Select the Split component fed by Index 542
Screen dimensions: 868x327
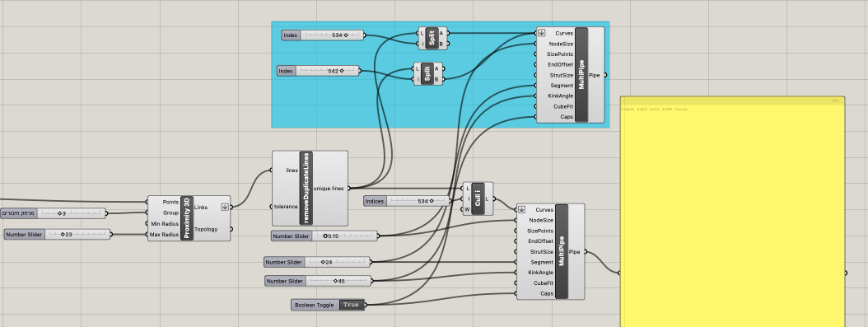point(427,74)
